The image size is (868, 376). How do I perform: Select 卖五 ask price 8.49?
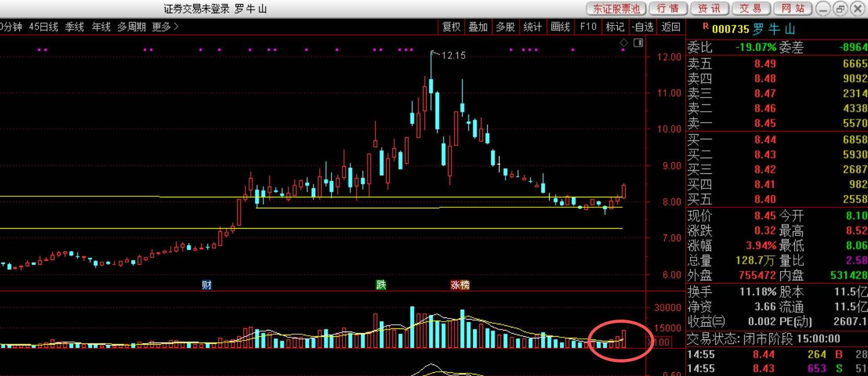pos(765,64)
